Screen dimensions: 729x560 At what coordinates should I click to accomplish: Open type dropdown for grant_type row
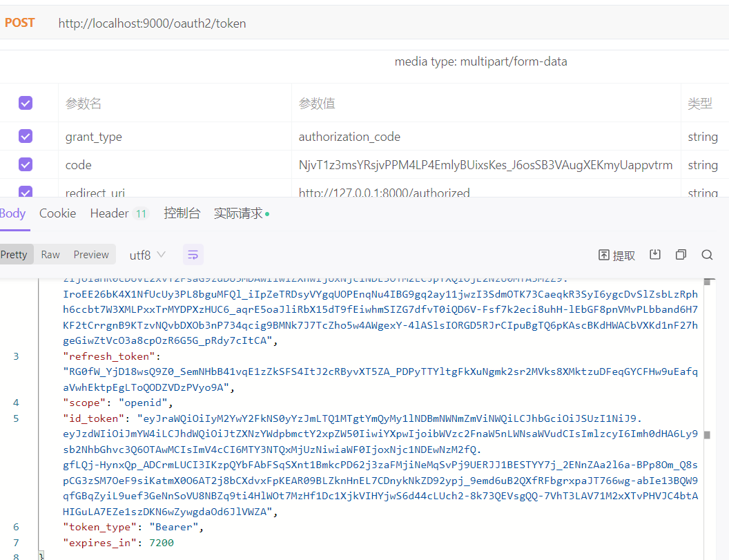702,137
